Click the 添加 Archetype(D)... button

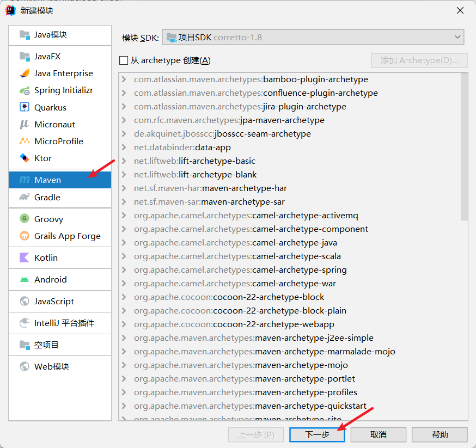(419, 60)
